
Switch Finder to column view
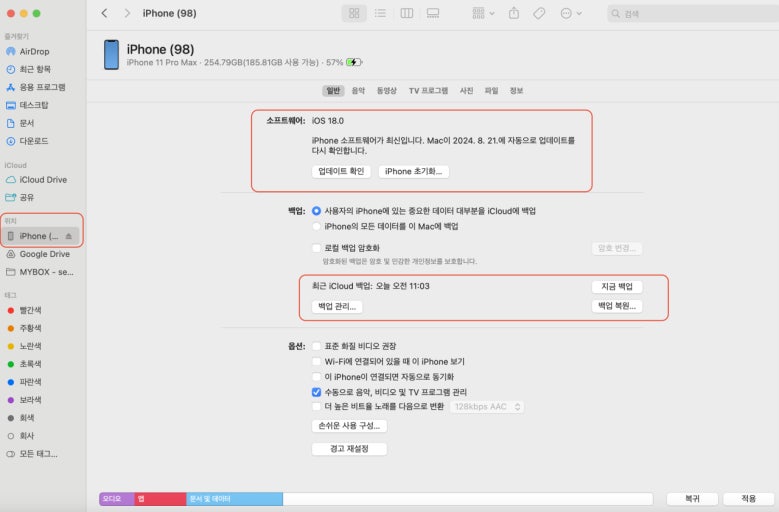coord(407,13)
